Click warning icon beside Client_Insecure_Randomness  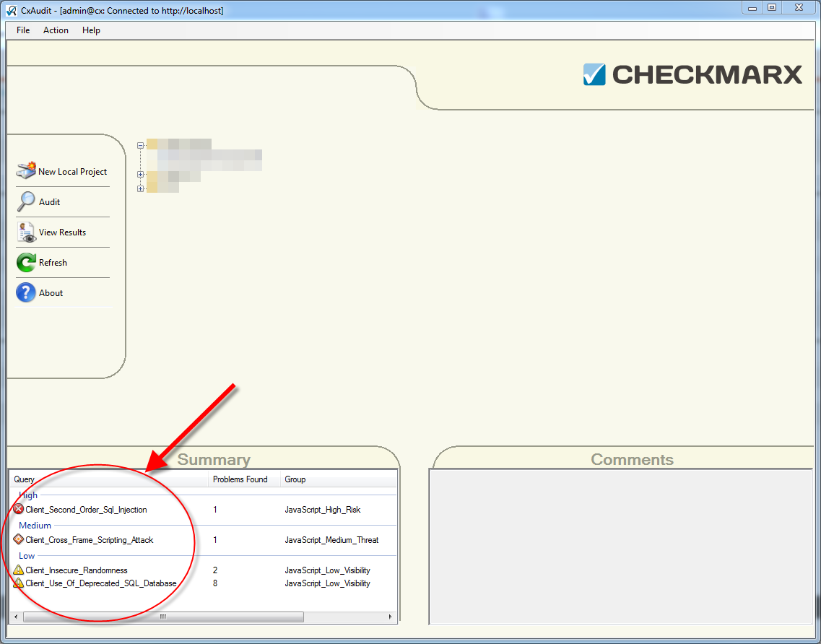click(18, 570)
